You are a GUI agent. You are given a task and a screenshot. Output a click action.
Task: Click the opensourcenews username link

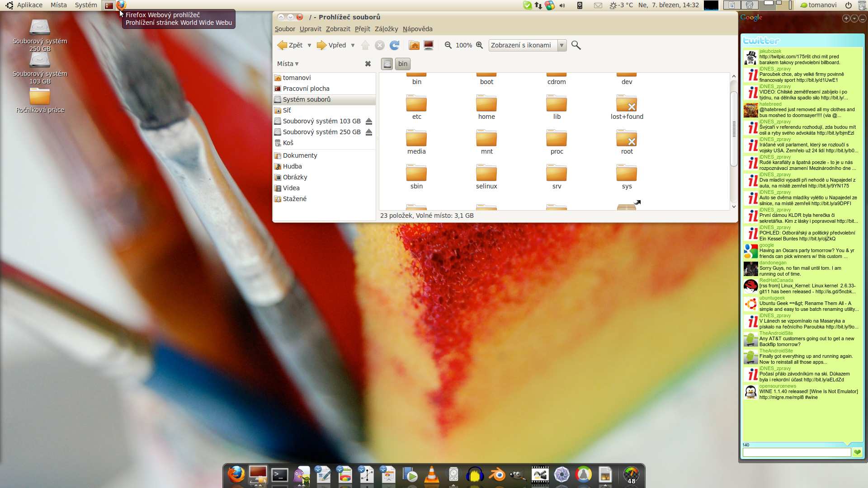(778, 386)
